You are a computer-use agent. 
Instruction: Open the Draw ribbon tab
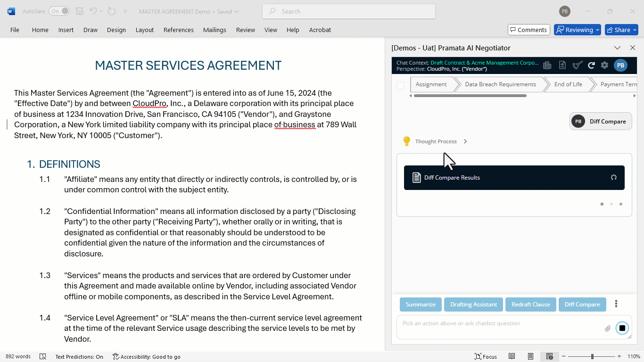click(91, 30)
